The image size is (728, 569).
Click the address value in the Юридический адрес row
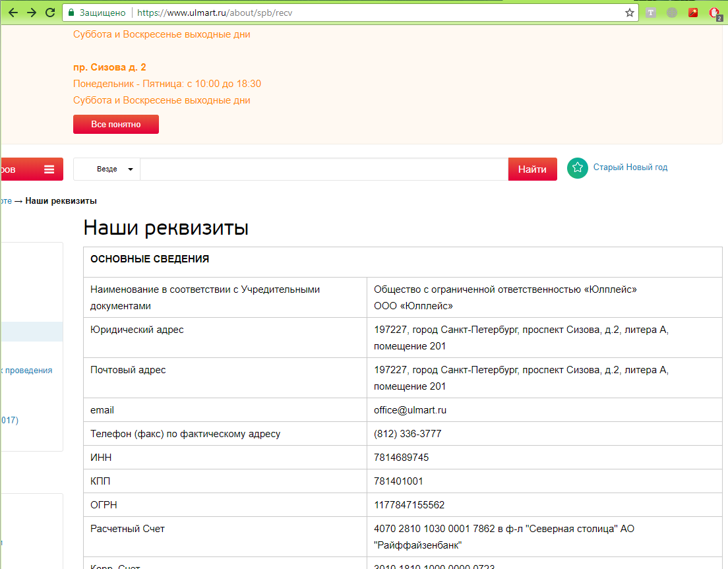click(544, 338)
